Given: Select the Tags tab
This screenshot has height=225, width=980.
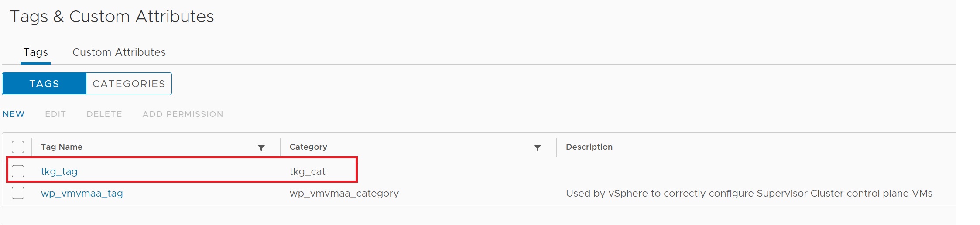Looking at the screenshot, I should [x=36, y=52].
